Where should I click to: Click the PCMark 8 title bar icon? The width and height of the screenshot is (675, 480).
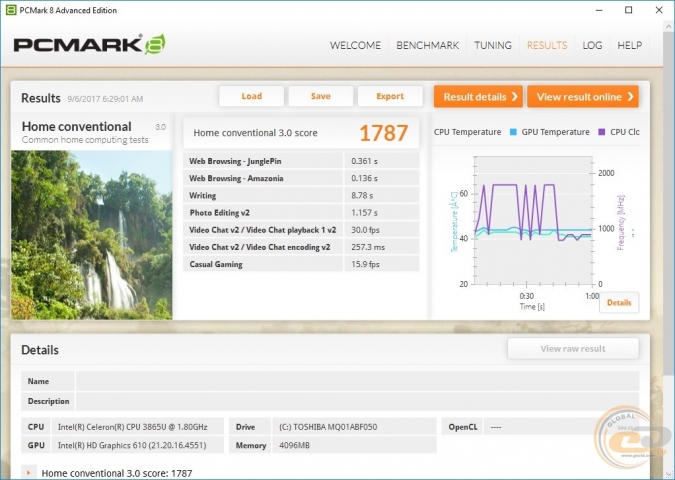point(11,10)
